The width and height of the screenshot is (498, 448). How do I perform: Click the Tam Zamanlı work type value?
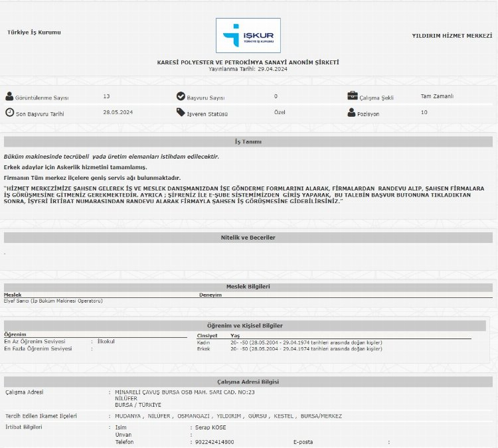(x=437, y=96)
